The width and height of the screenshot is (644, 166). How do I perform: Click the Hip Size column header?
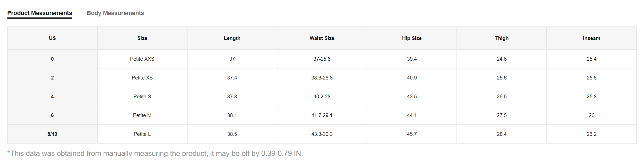pyautogui.click(x=412, y=38)
